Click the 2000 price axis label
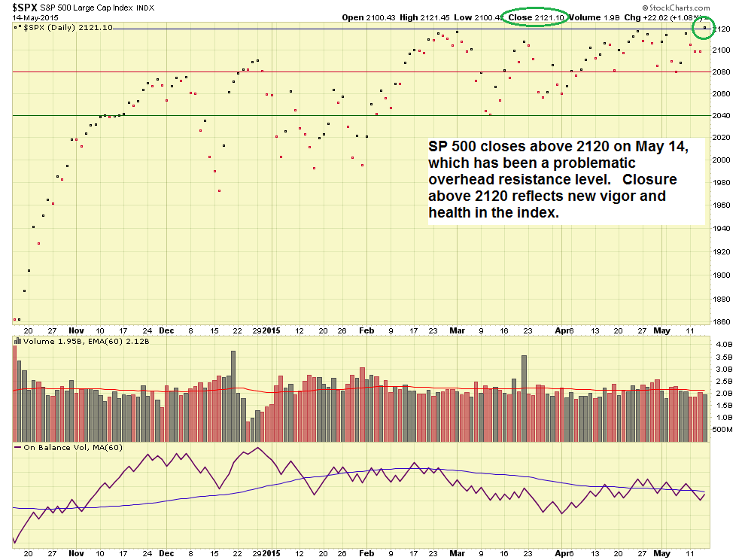Image resolution: width=745 pixels, height=560 pixels. click(x=721, y=160)
